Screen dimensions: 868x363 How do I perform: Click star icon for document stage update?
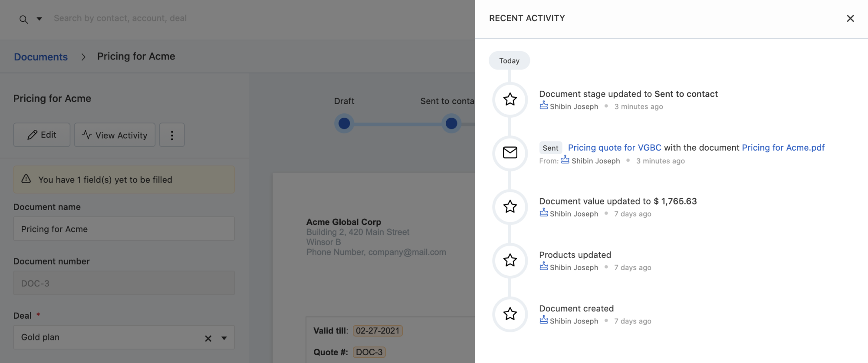pyautogui.click(x=510, y=99)
